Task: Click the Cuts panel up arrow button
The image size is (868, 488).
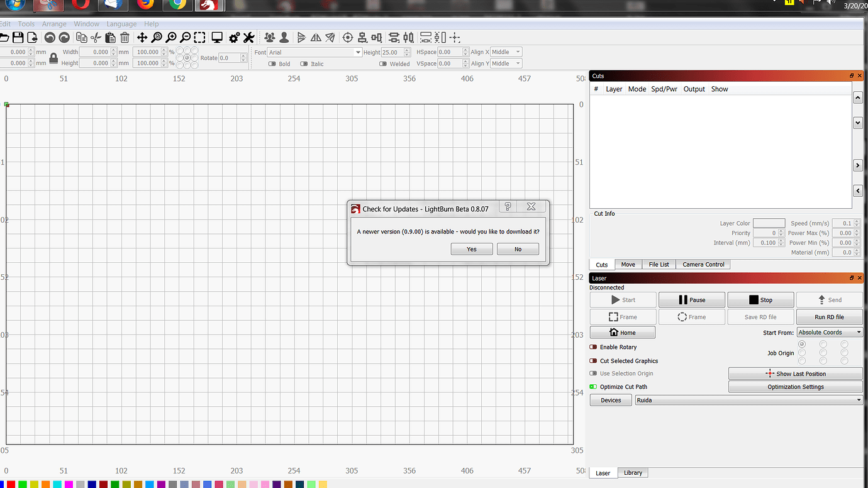Action: point(858,98)
